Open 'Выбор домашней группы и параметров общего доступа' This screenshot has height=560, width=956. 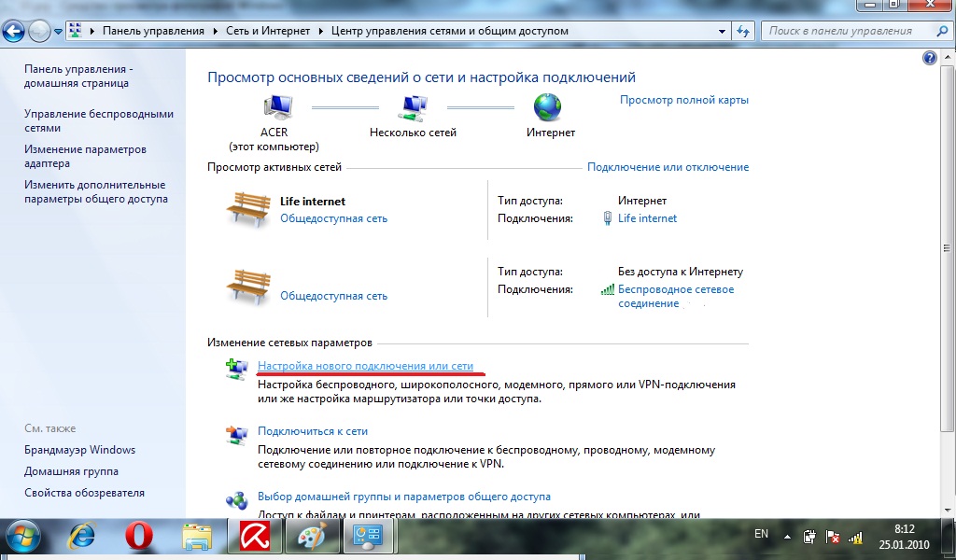403,497
